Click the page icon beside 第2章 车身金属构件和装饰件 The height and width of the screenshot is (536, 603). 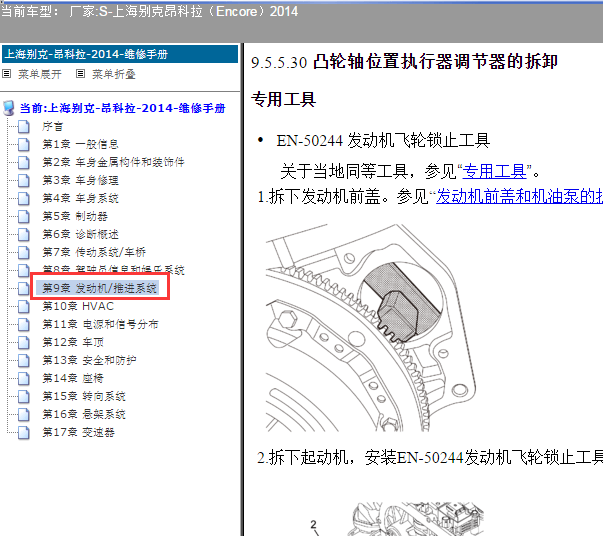(x=24, y=162)
